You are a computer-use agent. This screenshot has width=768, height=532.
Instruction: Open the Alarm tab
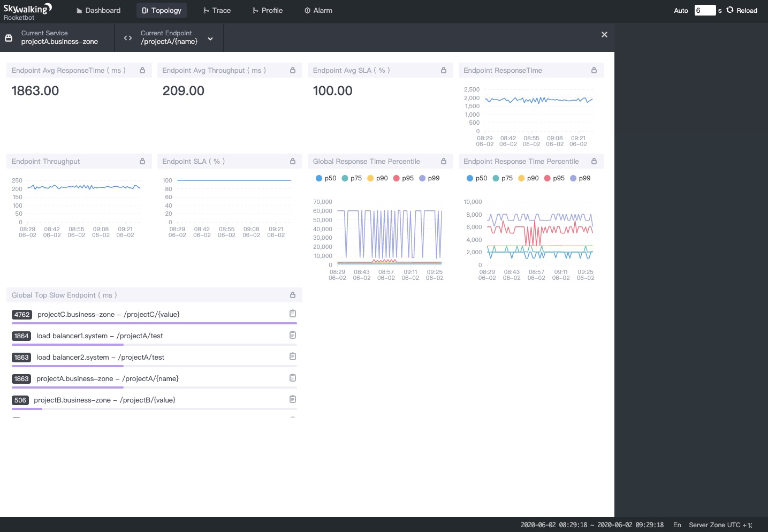click(318, 10)
